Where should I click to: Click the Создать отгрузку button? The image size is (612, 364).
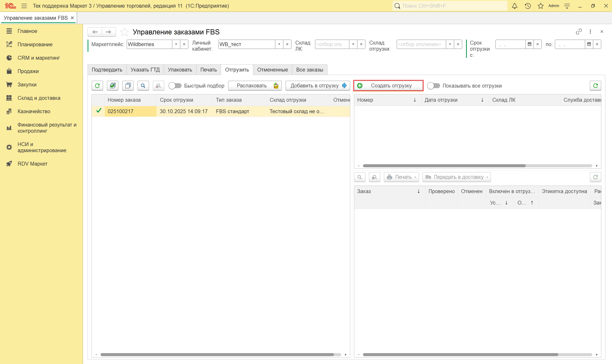[388, 86]
